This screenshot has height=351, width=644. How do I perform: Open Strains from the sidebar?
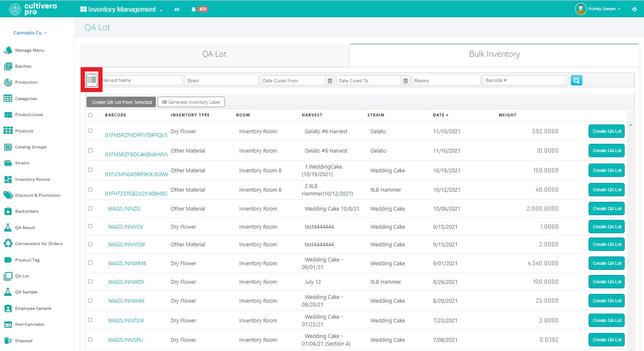point(22,163)
